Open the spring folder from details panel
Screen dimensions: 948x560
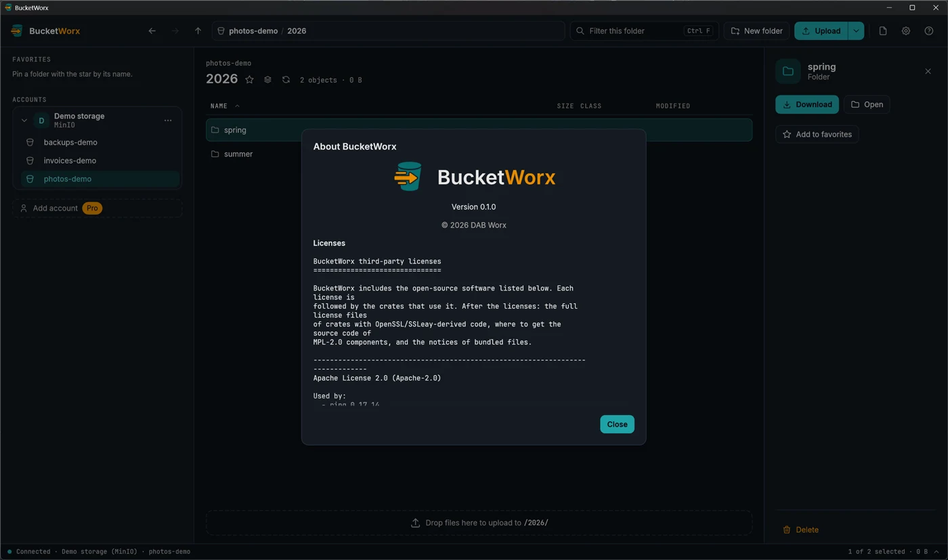[867, 104]
